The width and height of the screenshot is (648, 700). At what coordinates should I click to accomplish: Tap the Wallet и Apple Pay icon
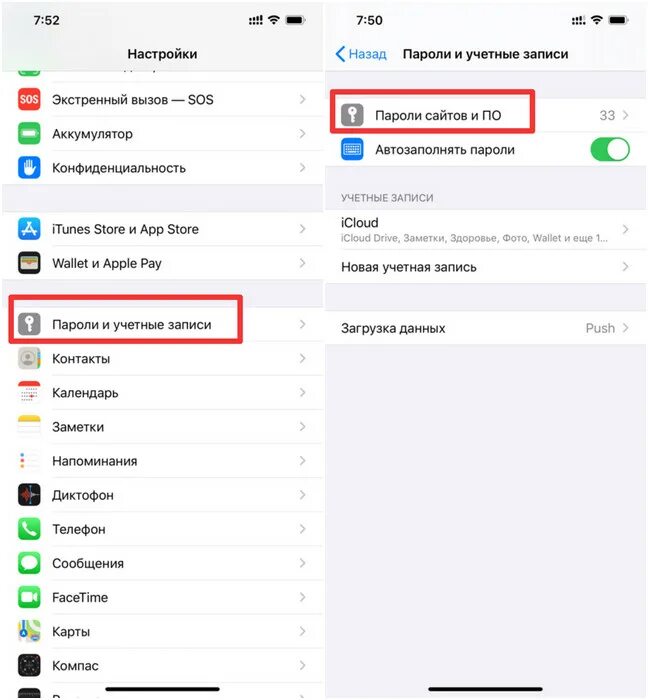29,263
